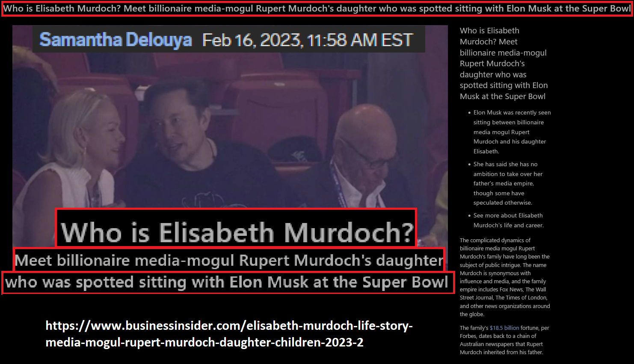This screenshot has height=364, width=634.
Task: Select the Feb 16, 2023 timestamp
Action: click(x=307, y=40)
